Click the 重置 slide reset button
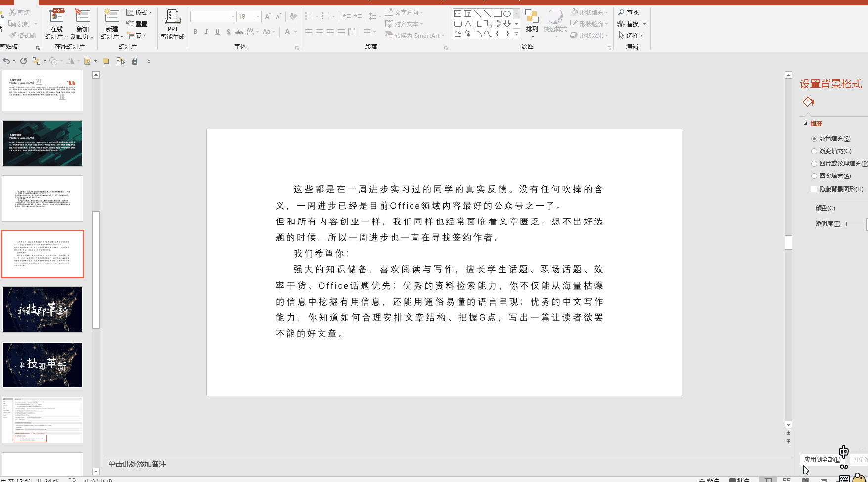Viewport: 868px width, 482px height. click(137, 24)
